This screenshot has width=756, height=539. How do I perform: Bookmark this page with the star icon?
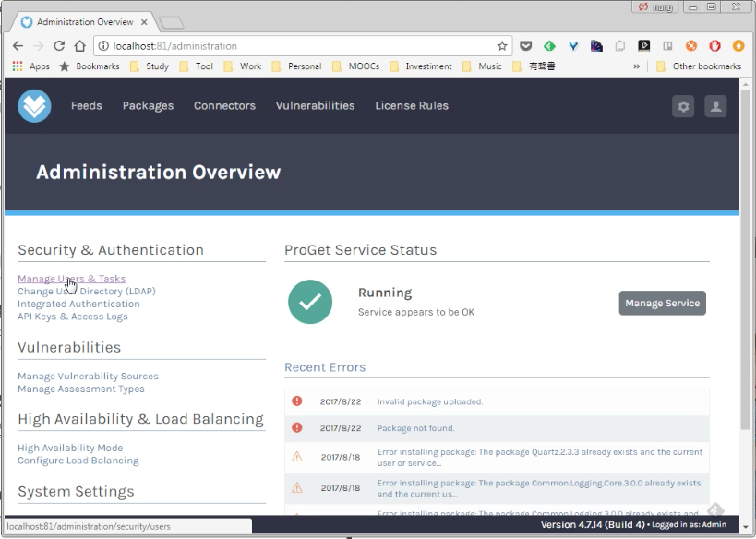[502, 46]
